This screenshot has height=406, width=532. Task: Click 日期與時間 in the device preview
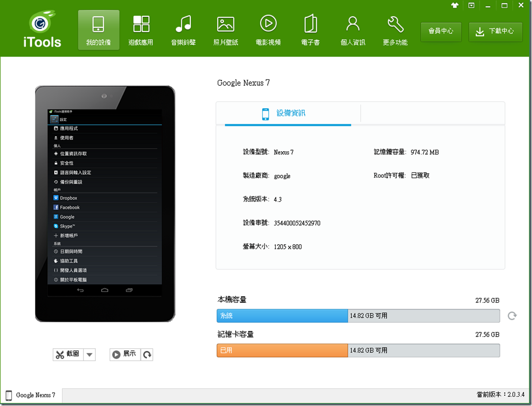pyautogui.click(x=71, y=251)
